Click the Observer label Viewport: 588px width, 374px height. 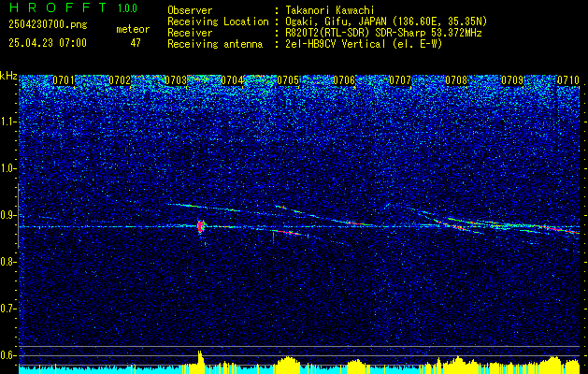tap(190, 10)
